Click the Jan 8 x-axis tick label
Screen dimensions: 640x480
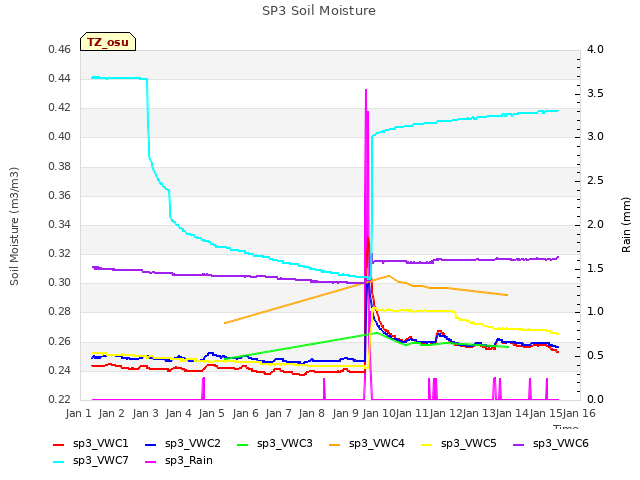(312, 413)
